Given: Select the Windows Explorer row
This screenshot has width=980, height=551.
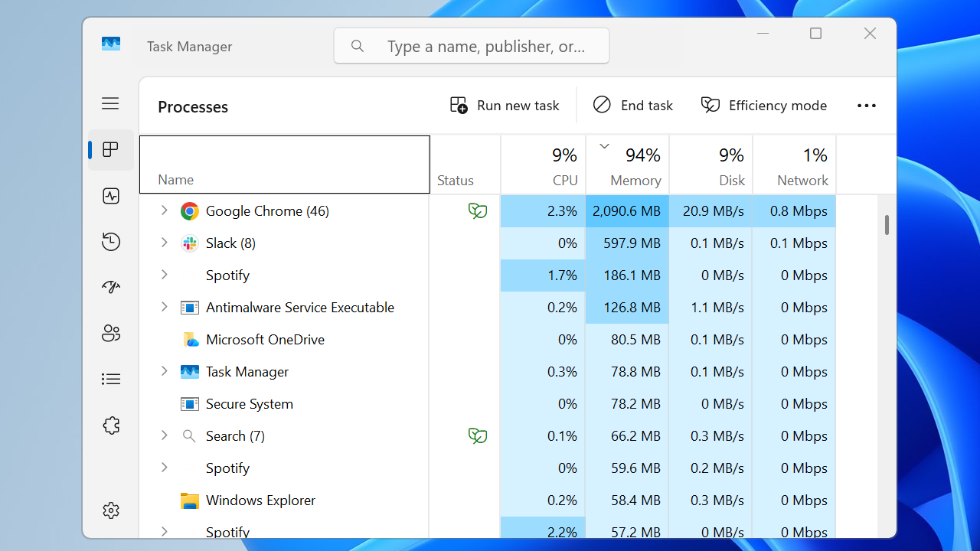Looking at the screenshot, I should (x=488, y=500).
